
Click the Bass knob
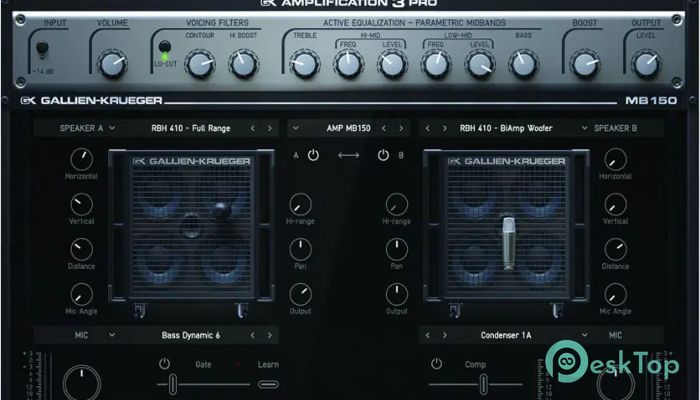(523, 65)
